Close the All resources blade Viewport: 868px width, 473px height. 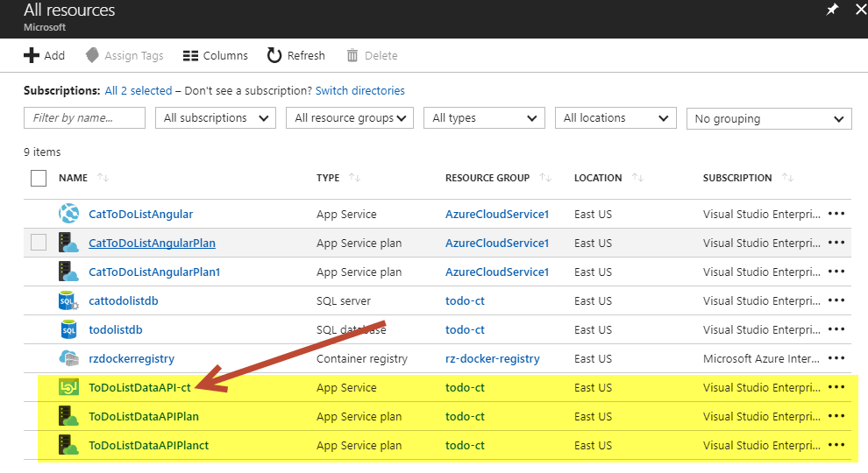(x=861, y=10)
